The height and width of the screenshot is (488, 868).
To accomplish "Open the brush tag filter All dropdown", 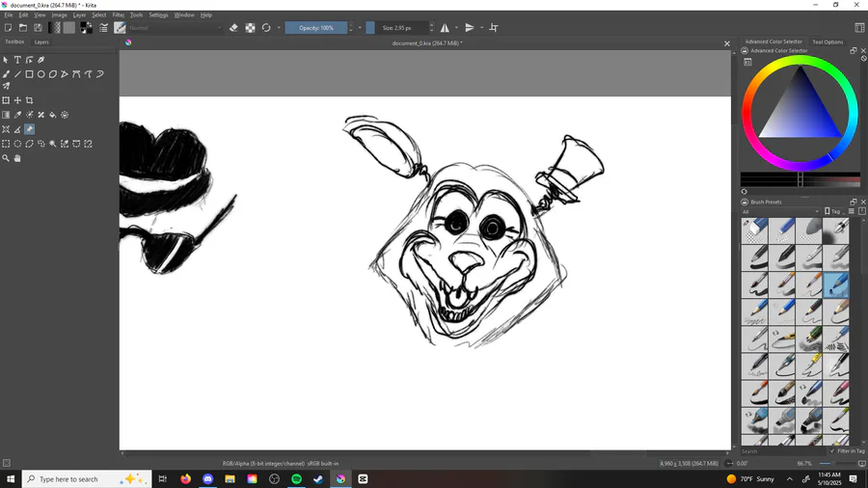I will pyautogui.click(x=780, y=211).
